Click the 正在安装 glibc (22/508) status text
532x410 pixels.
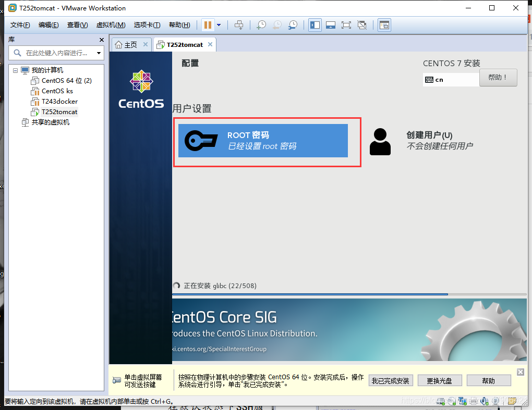(220, 285)
